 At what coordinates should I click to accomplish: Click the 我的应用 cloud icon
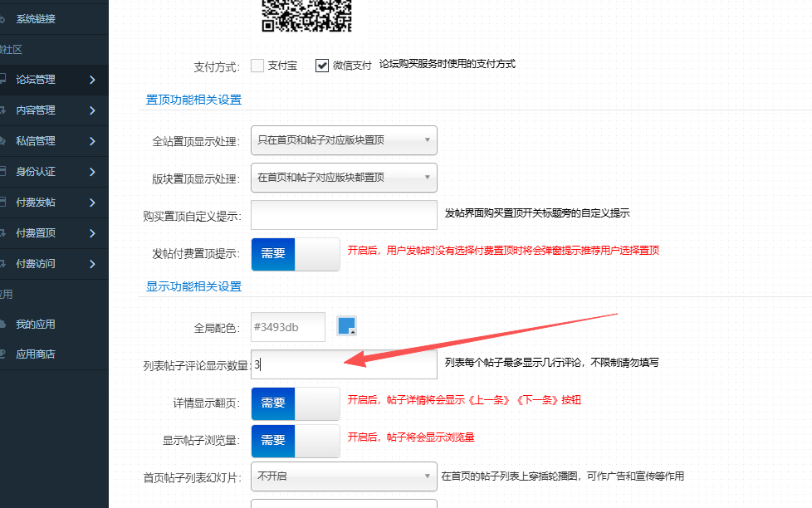coord(3,324)
